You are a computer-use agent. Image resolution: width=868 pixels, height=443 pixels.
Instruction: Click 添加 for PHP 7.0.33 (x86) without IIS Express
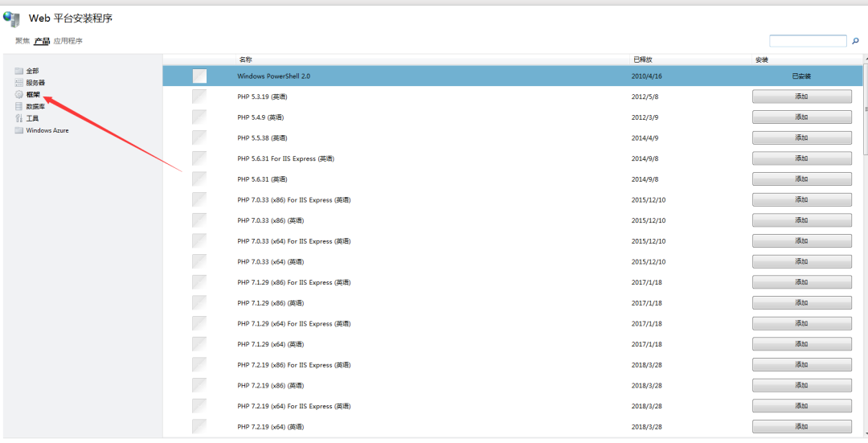[x=801, y=219]
